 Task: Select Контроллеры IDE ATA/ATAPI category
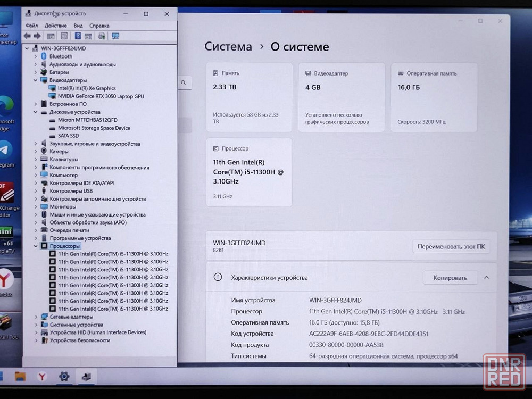click(82, 183)
